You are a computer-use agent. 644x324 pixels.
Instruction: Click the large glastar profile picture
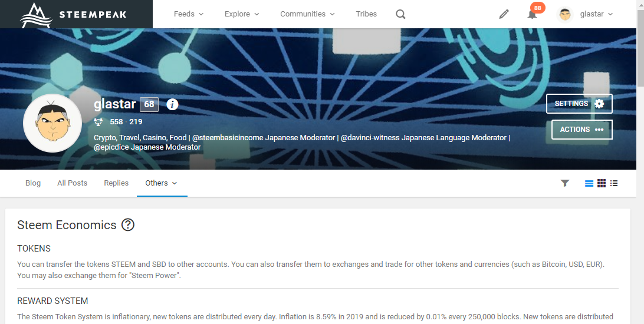point(52,123)
